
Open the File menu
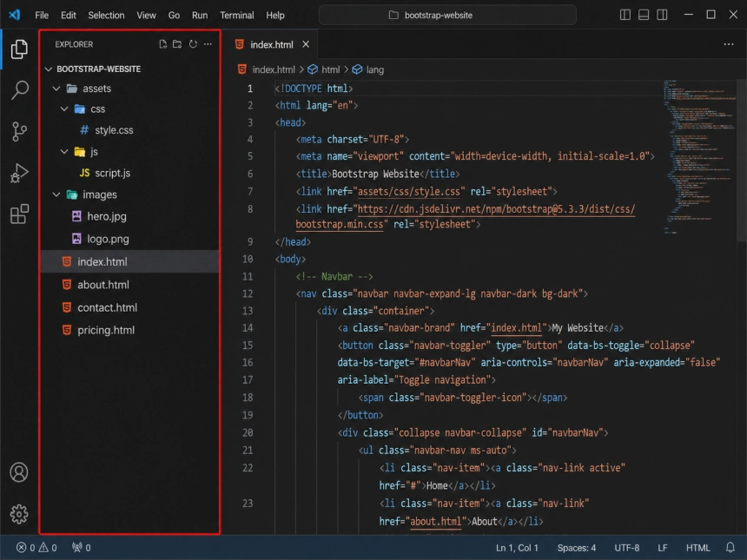click(42, 16)
